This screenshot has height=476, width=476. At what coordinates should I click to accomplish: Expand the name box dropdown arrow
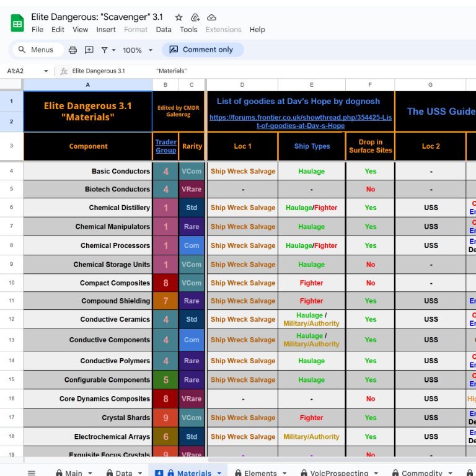[46, 71]
